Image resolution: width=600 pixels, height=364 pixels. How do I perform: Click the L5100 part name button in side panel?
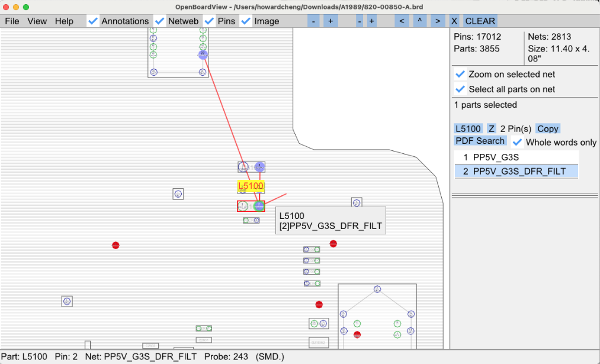tap(467, 128)
